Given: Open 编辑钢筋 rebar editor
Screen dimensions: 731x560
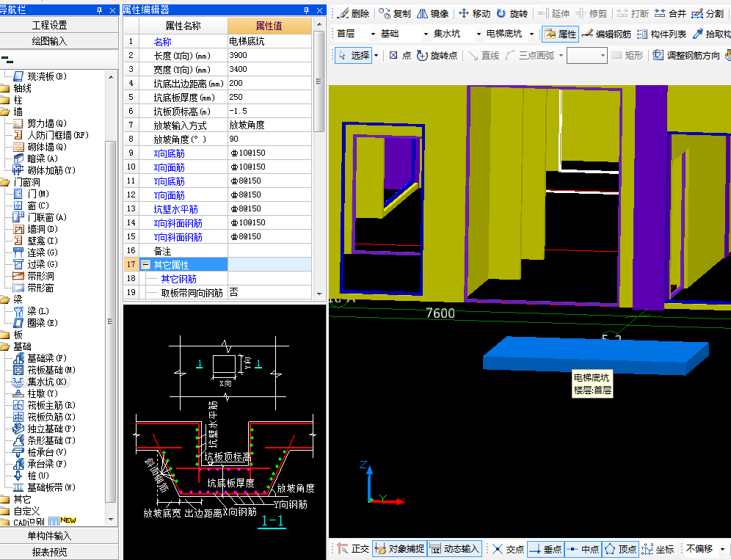Looking at the screenshot, I should click(606, 34).
